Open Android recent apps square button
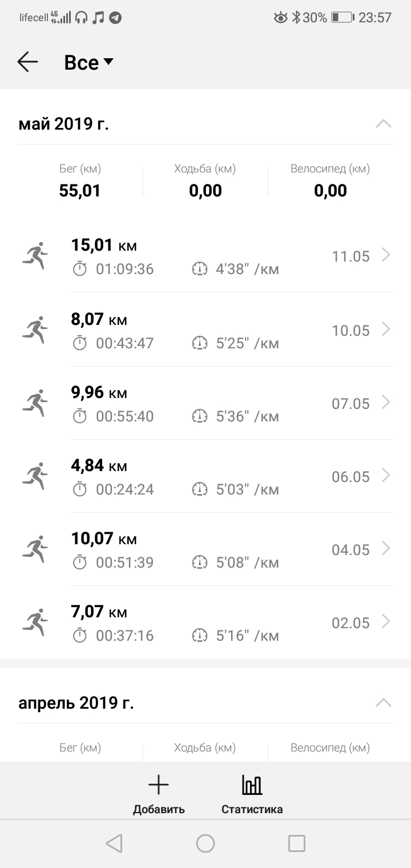 [x=296, y=843]
